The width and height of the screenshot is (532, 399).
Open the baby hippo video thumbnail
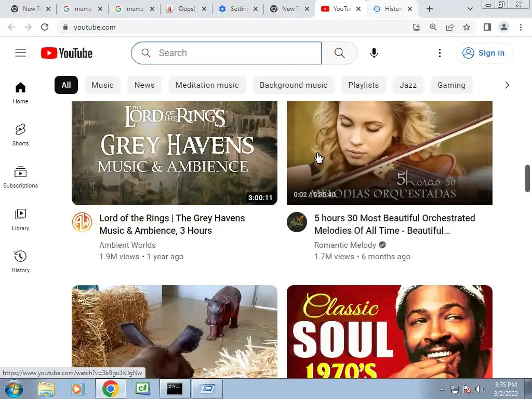click(175, 331)
